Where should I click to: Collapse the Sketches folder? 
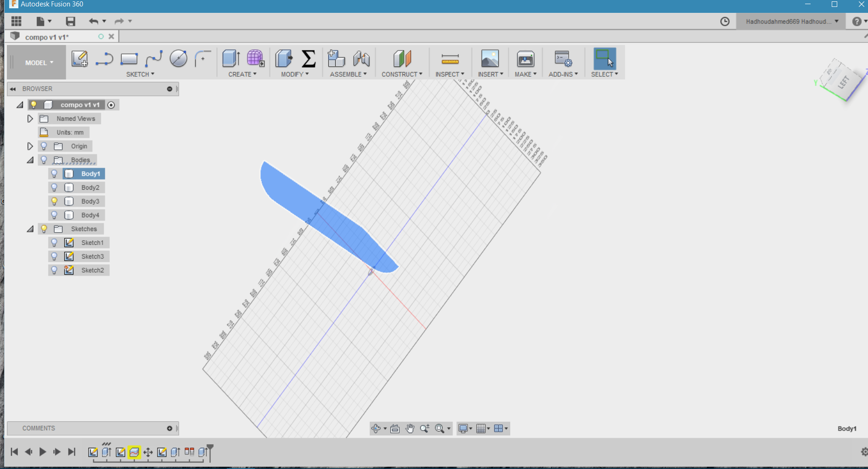[30, 229]
